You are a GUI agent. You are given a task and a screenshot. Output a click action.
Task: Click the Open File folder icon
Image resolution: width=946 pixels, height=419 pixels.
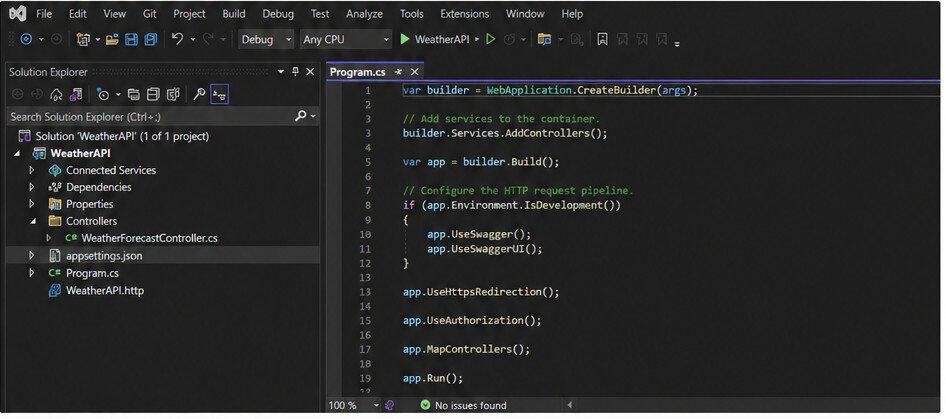click(x=112, y=39)
